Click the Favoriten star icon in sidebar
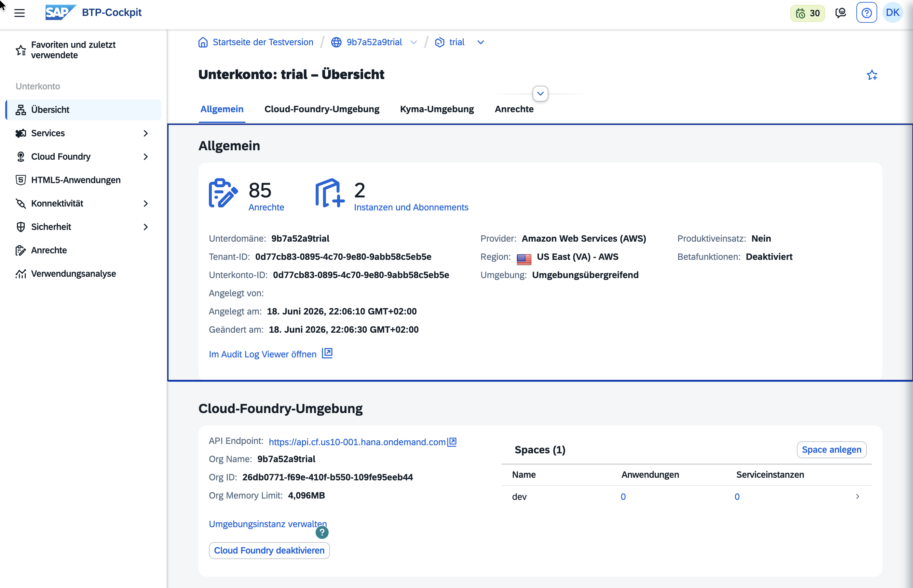The image size is (913, 588). (20, 50)
